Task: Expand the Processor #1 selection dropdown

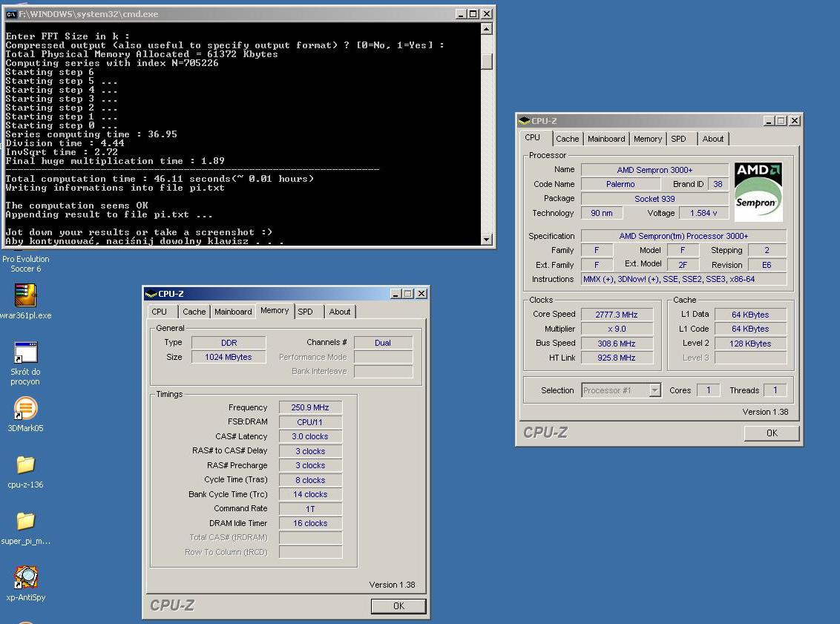Action: 654,390
